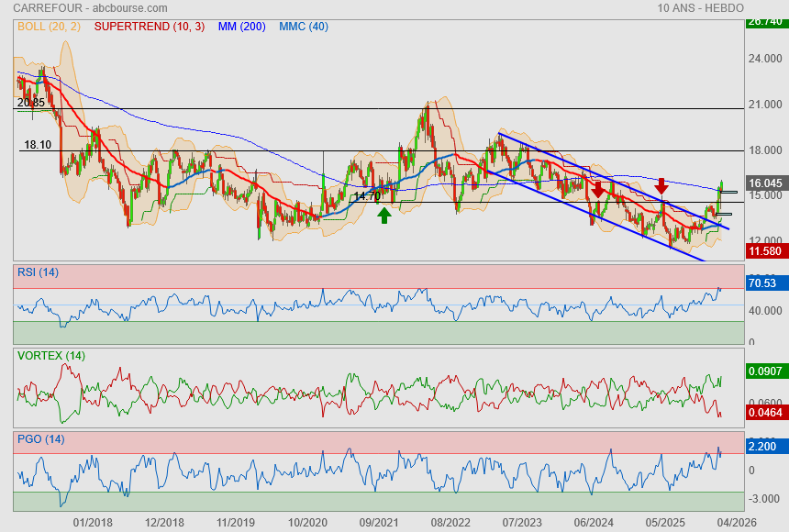Viewport: 789px width, 532px height.
Task: Click the green up arrow buy signal
Action: (383, 215)
